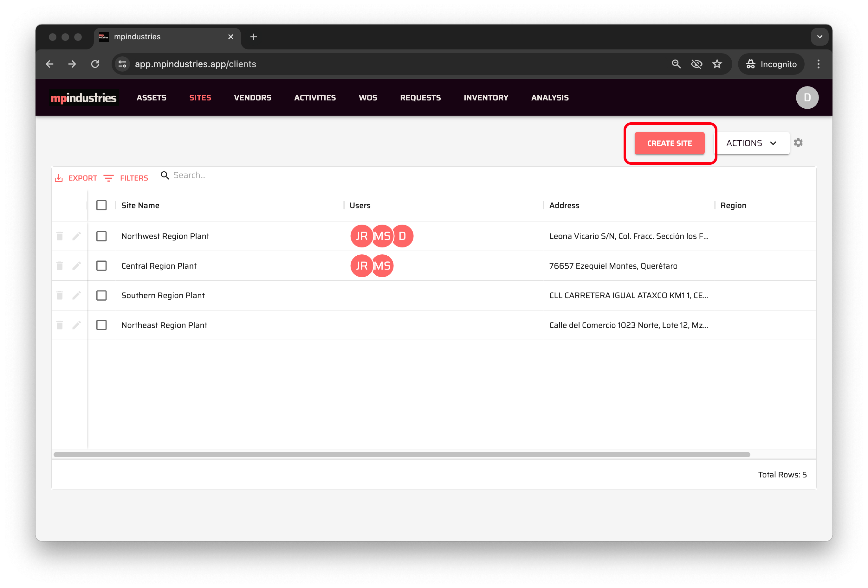Open the Inventory menu item
Viewport: 868px width, 588px height.
pos(486,98)
